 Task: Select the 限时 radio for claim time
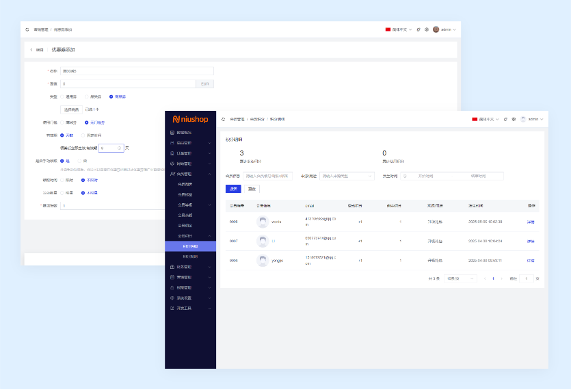pos(62,180)
